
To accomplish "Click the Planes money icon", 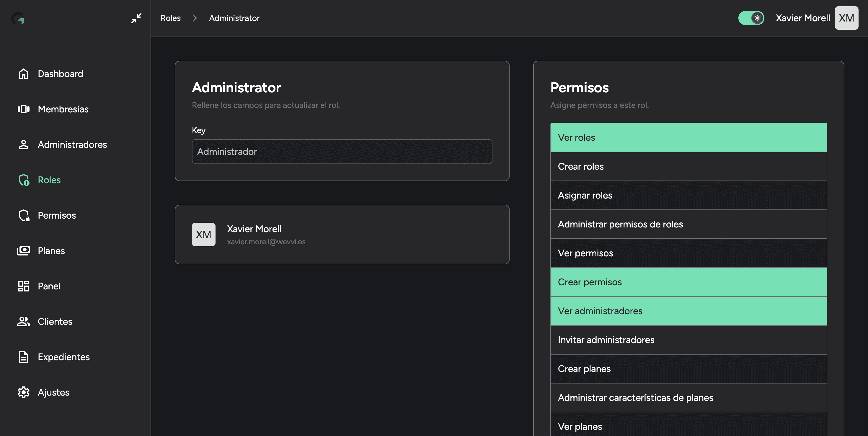I will [23, 250].
